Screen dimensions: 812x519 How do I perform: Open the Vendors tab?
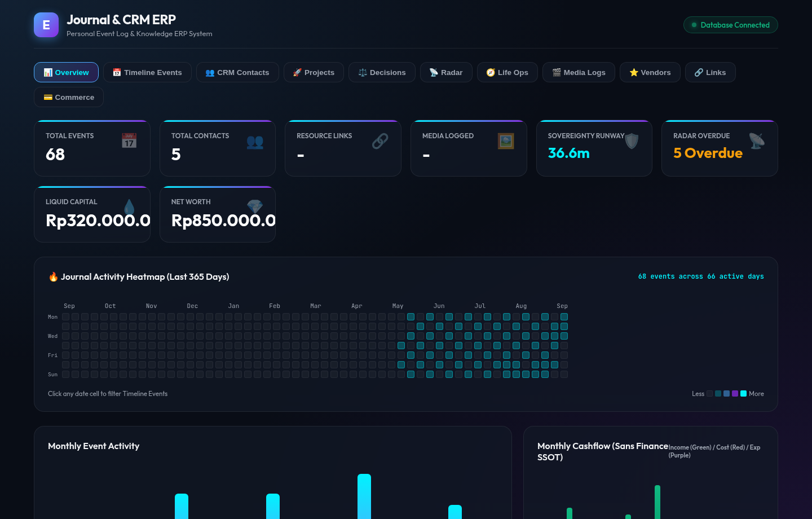pyautogui.click(x=650, y=72)
